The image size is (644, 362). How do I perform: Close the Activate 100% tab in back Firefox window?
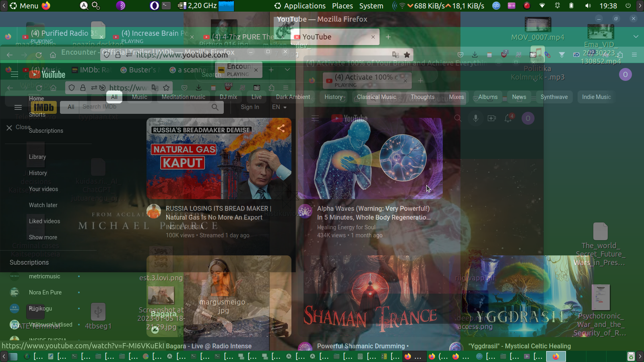405,80
